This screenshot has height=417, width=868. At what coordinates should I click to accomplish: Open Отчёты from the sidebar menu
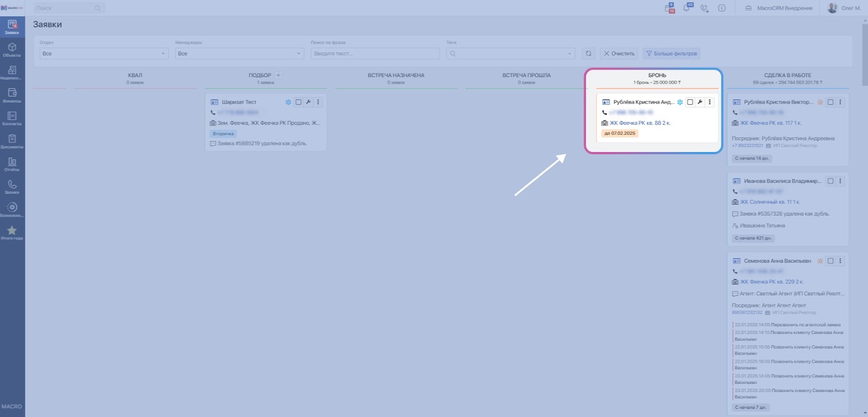[x=12, y=164]
